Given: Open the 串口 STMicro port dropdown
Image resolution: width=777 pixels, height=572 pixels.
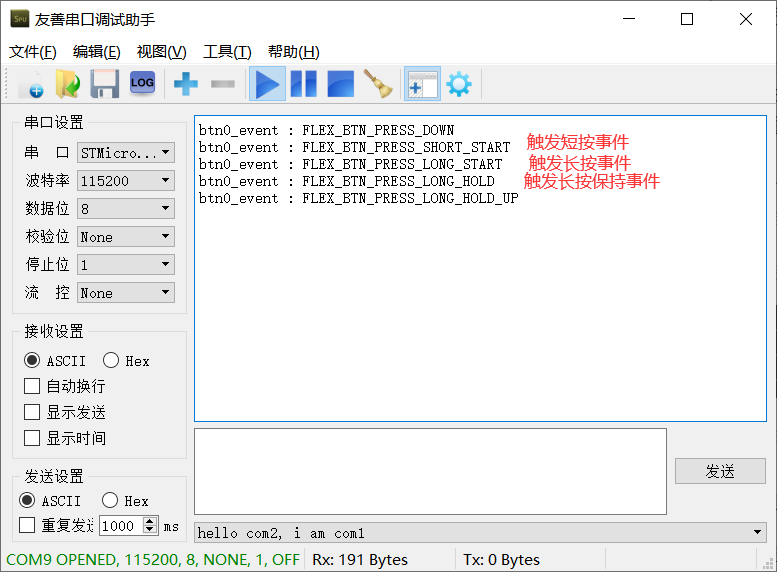Looking at the screenshot, I should [x=126, y=153].
